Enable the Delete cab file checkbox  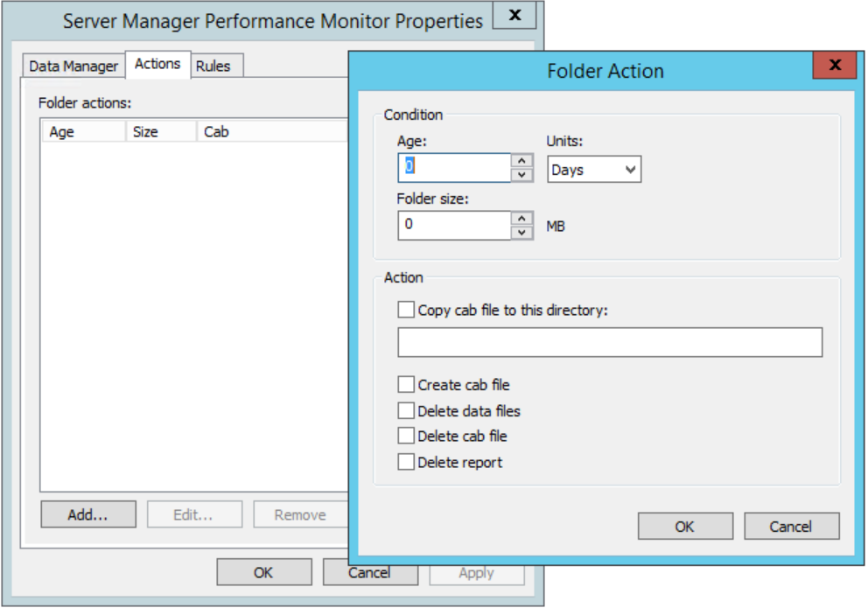(406, 436)
